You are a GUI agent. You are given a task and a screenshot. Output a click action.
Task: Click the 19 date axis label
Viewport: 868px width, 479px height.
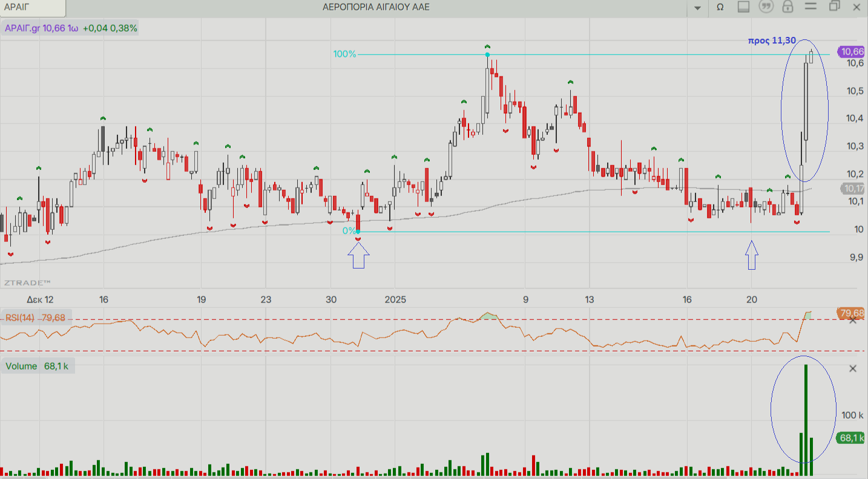tap(202, 299)
